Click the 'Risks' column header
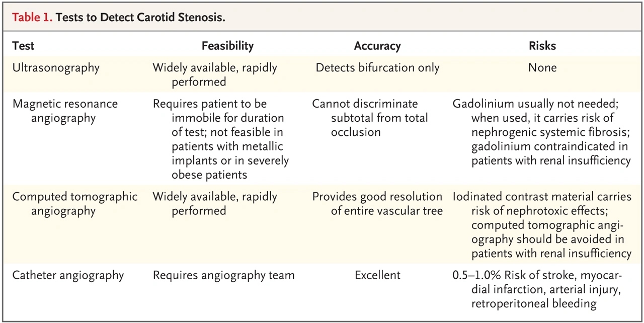Screen dimensions: 644x323 542,46
